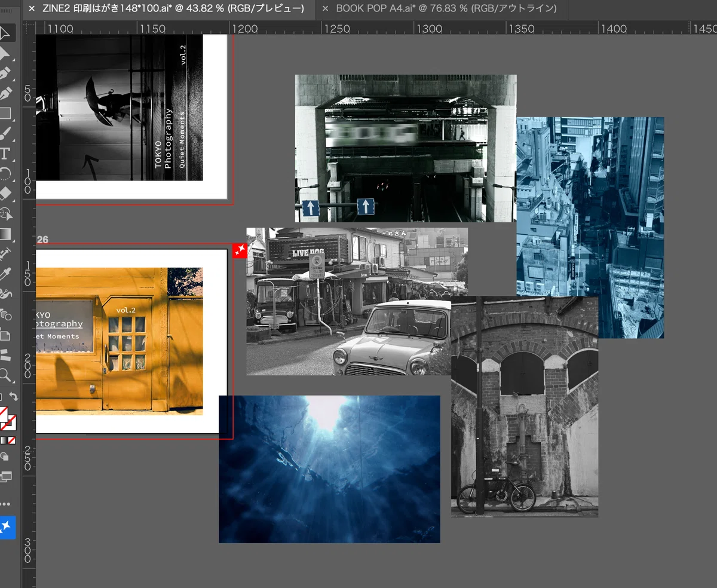Select the orange door postcard image
This screenshot has width=717, height=588.
119,341
